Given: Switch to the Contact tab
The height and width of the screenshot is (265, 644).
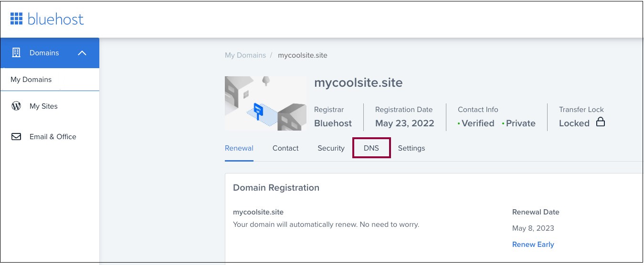Looking at the screenshot, I should click(x=285, y=148).
